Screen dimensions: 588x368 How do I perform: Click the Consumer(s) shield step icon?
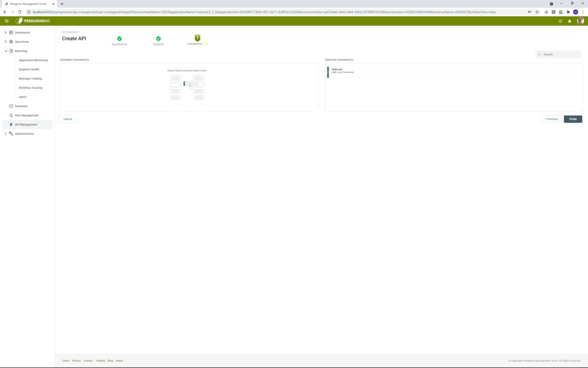[197, 38]
